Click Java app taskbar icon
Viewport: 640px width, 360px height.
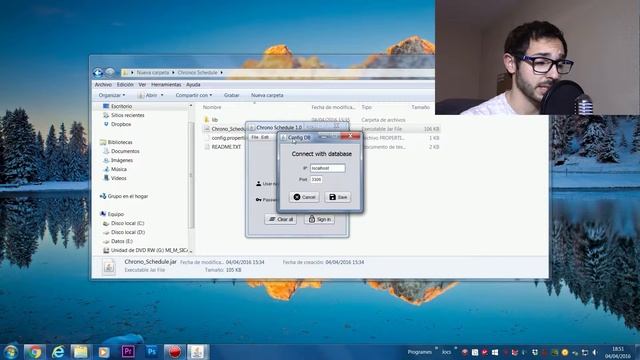[x=198, y=352]
